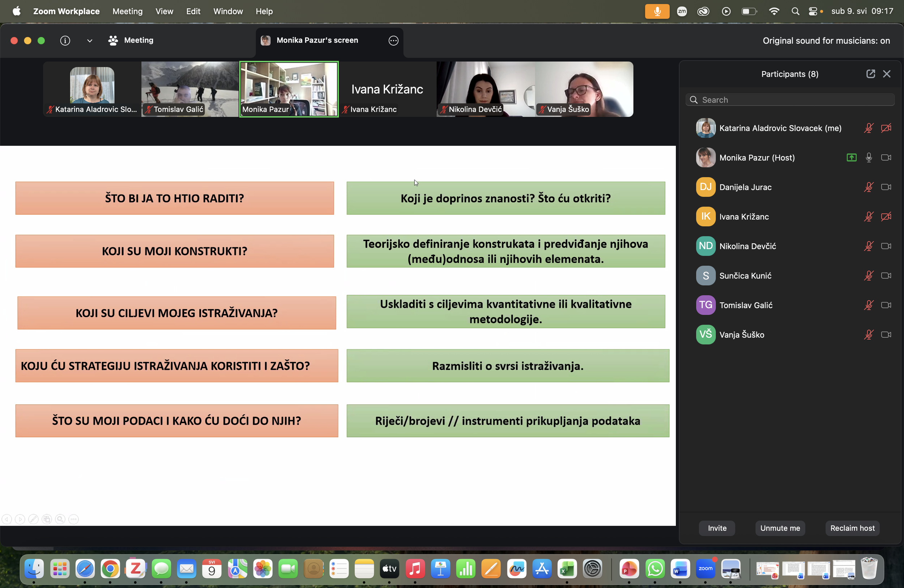This screenshot has height=588, width=904.
Task: Click slide text 'ŠTO BI JA TO HTIO RADITI?'
Action: [174, 198]
